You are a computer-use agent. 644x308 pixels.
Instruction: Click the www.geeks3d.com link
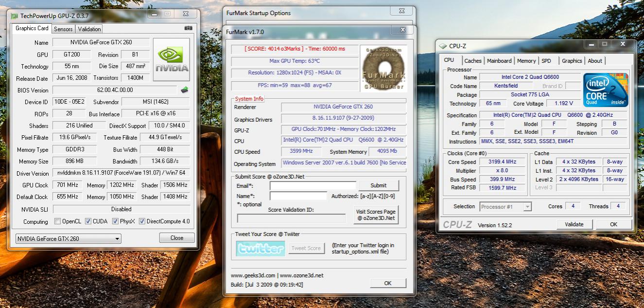pos(253,275)
